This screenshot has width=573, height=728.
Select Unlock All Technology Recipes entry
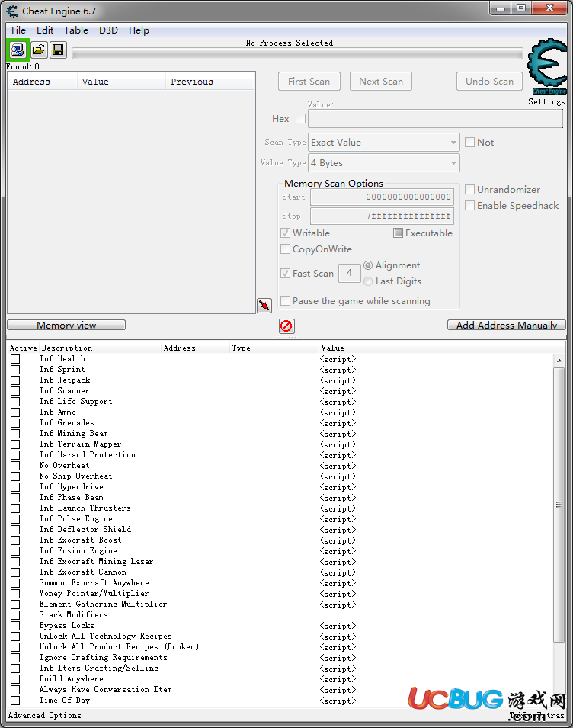click(105, 637)
